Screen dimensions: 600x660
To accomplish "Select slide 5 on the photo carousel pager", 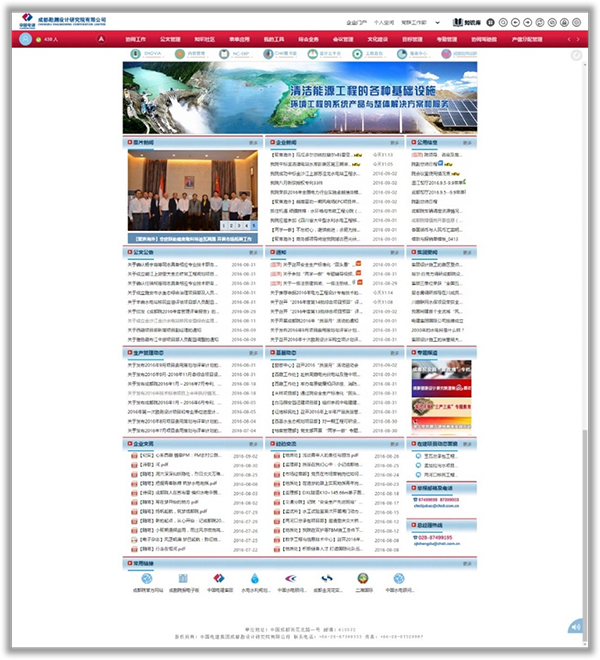I will (254, 226).
